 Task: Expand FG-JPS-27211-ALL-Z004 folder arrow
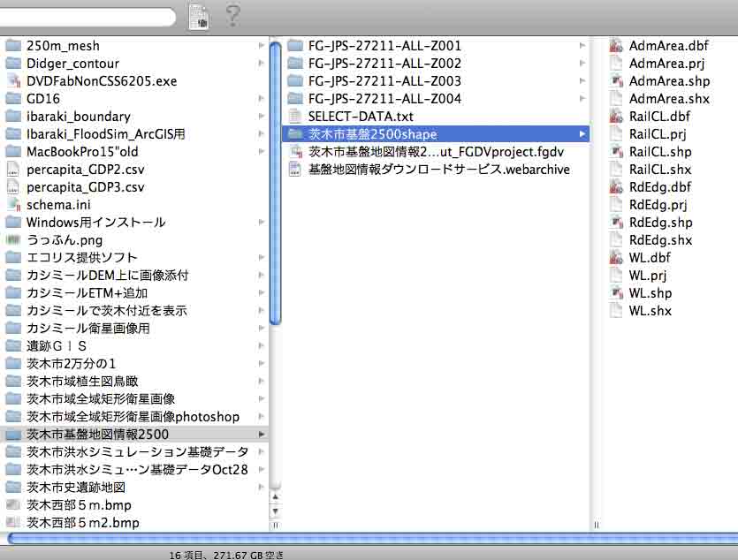click(x=582, y=98)
